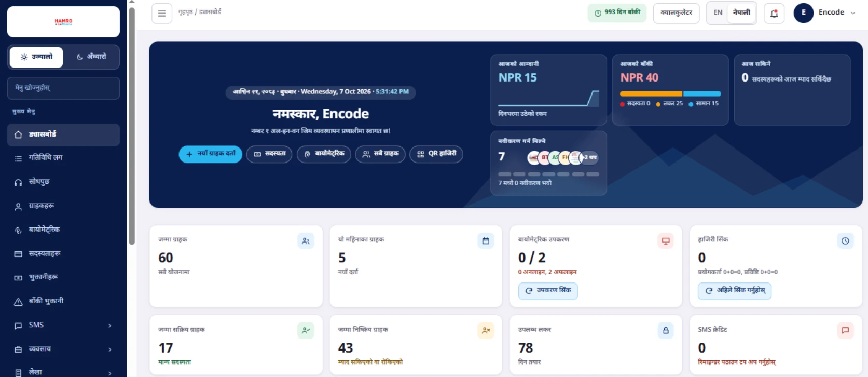868x377 pixels.
Task: Switch to उज्यालो light theme
Action: [36, 57]
